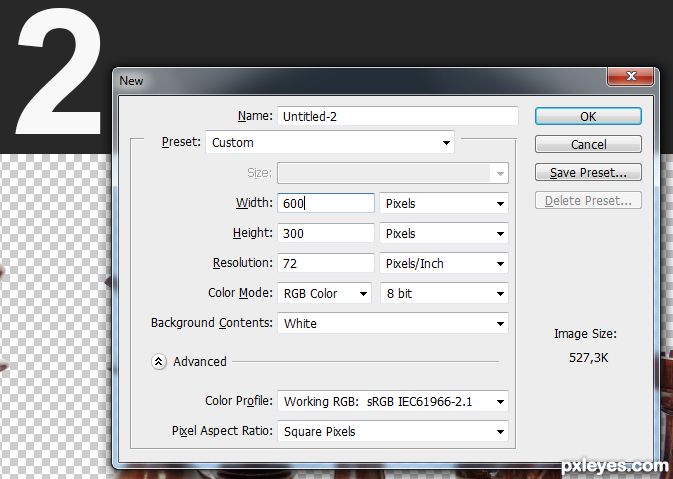Open the Height units dropdown
Viewport: 673px width, 479px height.
(x=444, y=233)
